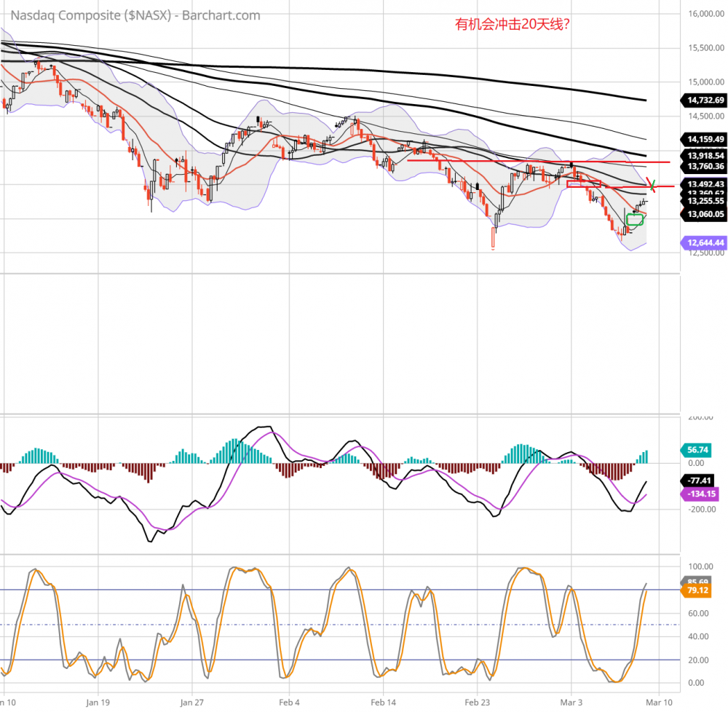Click Feb 23 on the time axis
Screen dimensions: 728x712
click(x=478, y=703)
